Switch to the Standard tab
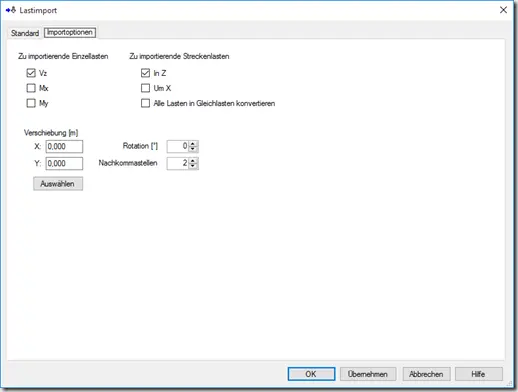This screenshot has width=518, height=392. (x=25, y=33)
